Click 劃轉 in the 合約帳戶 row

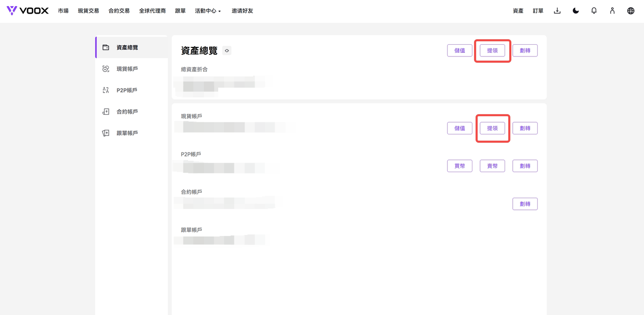click(525, 204)
